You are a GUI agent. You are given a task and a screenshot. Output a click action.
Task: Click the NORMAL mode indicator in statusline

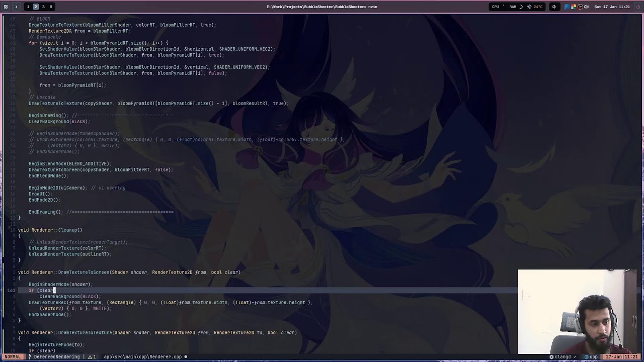click(13, 357)
